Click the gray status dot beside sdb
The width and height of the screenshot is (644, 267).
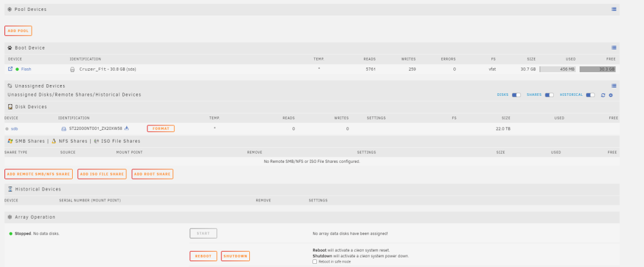click(7, 129)
